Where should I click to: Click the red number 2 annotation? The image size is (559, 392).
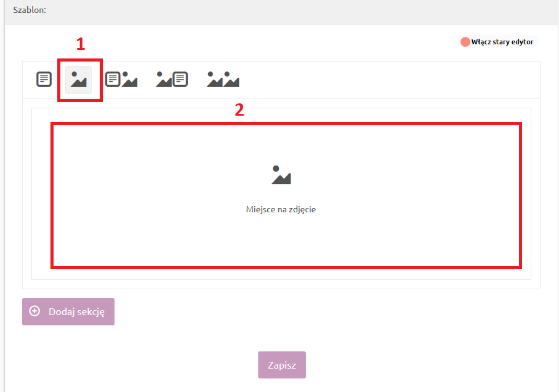pos(239,110)
